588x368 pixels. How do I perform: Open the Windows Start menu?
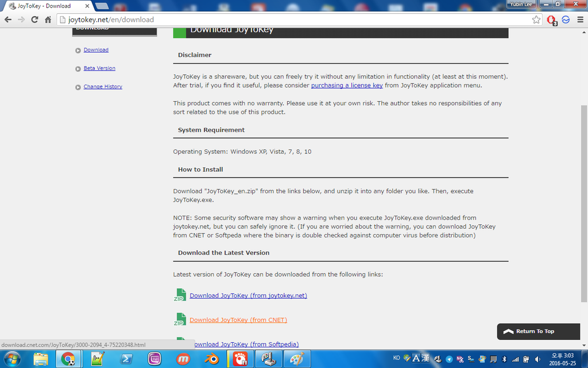click(12, 359)
